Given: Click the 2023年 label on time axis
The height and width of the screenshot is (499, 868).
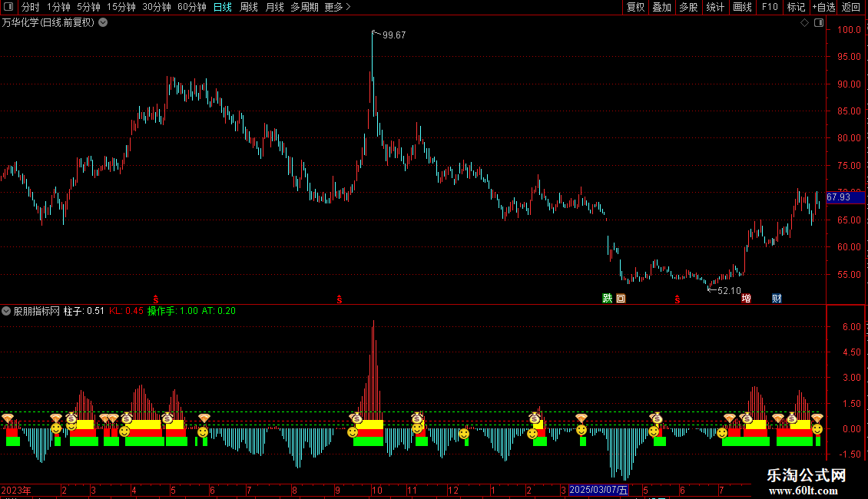Looking at the screenshot, I should coord(16,490).
